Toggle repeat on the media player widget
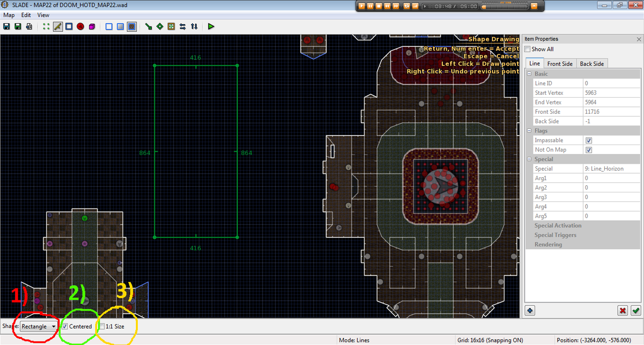The height and width of the screenshot is (345, 644). (407, 6)
